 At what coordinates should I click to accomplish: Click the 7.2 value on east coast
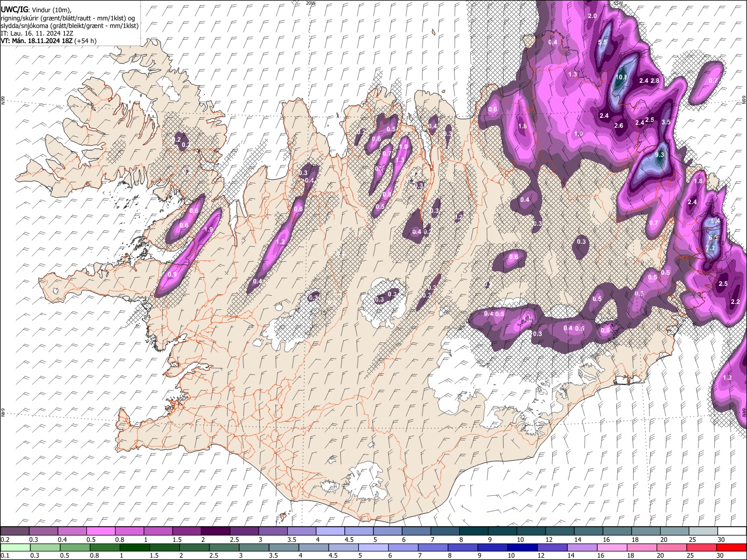click(x=710, y=249)
